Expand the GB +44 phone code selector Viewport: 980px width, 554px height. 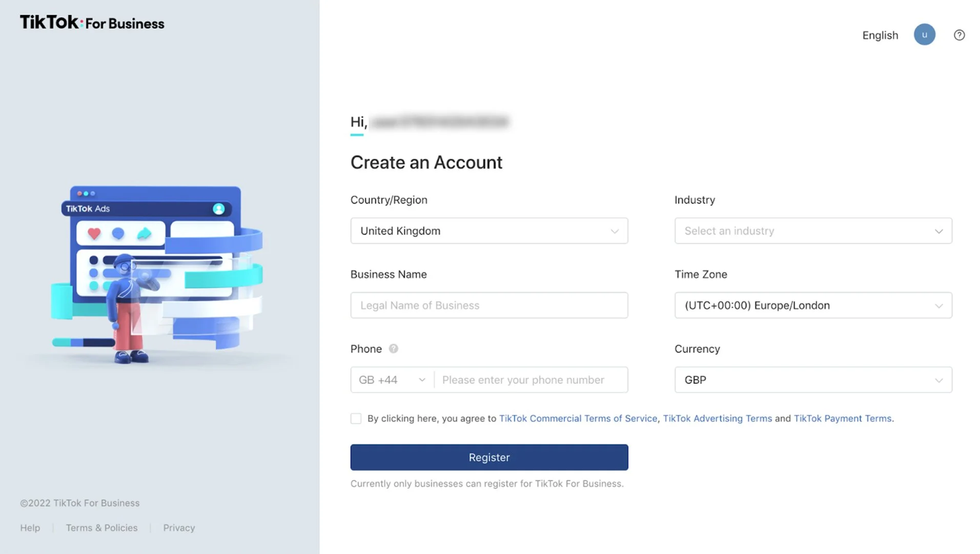click(x=392, y=380)
